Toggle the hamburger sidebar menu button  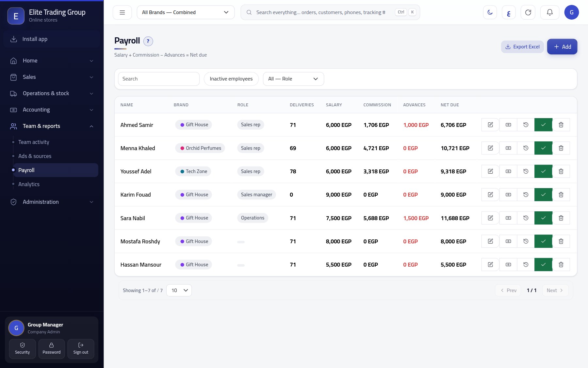[x=122, y=12]
